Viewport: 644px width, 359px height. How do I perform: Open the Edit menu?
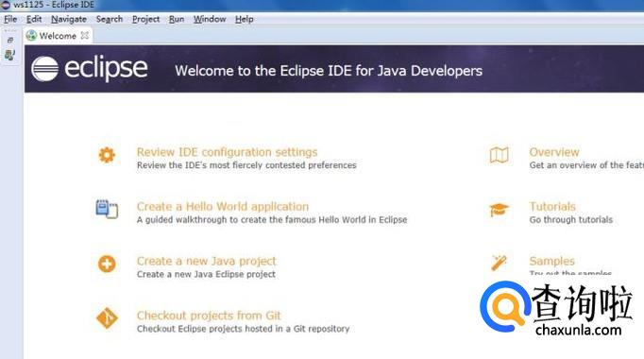(x=34, y=19)
